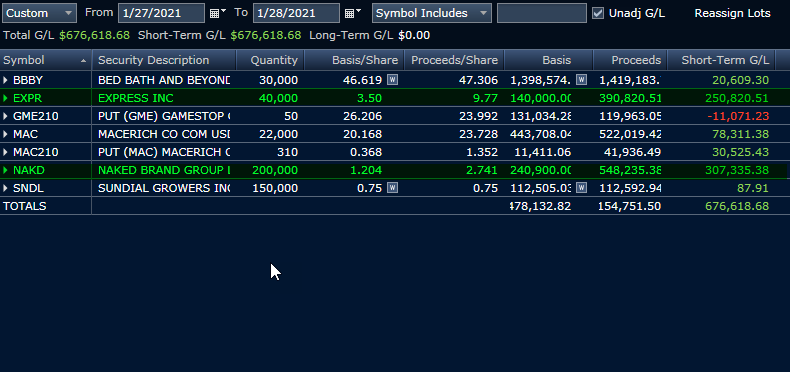Click the wash sale icon in SNDL Basis cell
790x372 pixels.
pyautogui.click(x=581, y=188)
